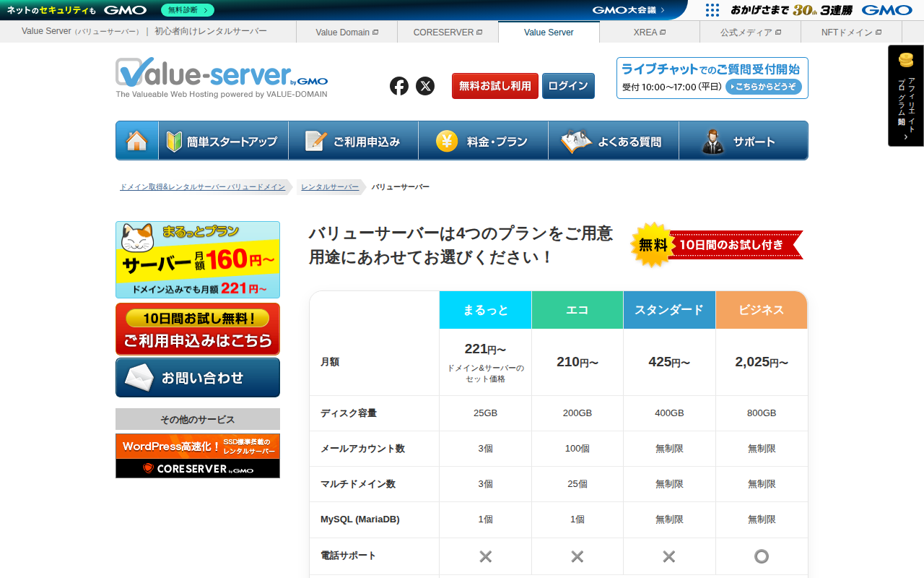Screen dimensions: 924x578
Task: Open ご利用申込み menu item
Action: (x=353, y=140)
